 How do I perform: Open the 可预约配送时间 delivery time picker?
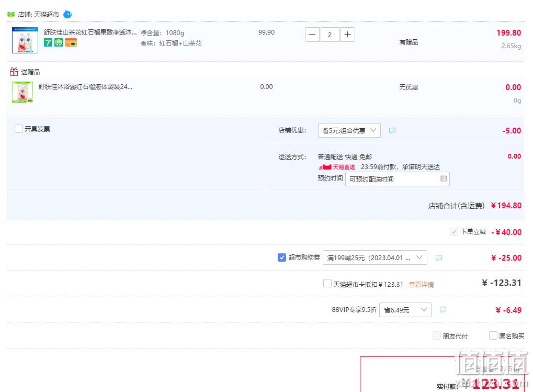pos(398,179)
